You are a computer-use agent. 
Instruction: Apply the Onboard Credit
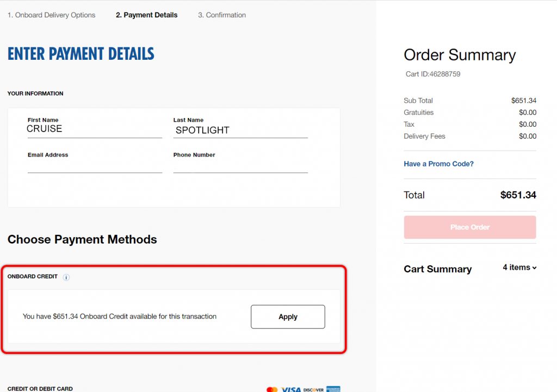point(288,317)
